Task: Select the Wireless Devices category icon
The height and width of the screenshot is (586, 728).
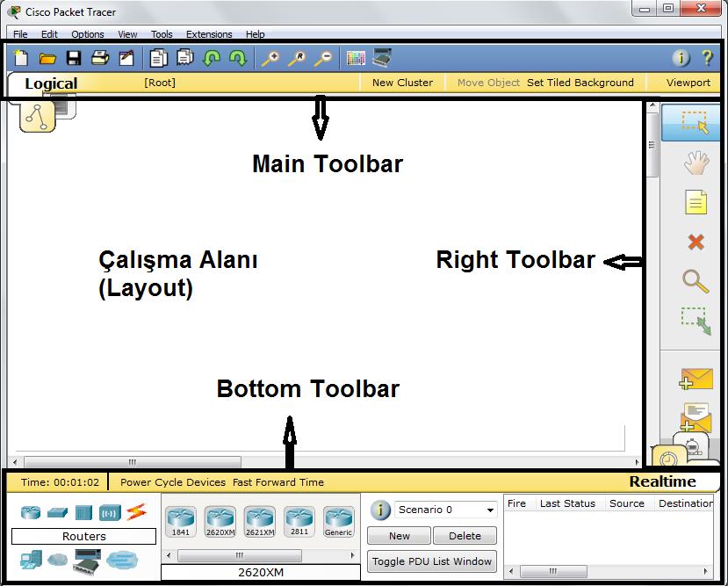Action: point(110,513)
